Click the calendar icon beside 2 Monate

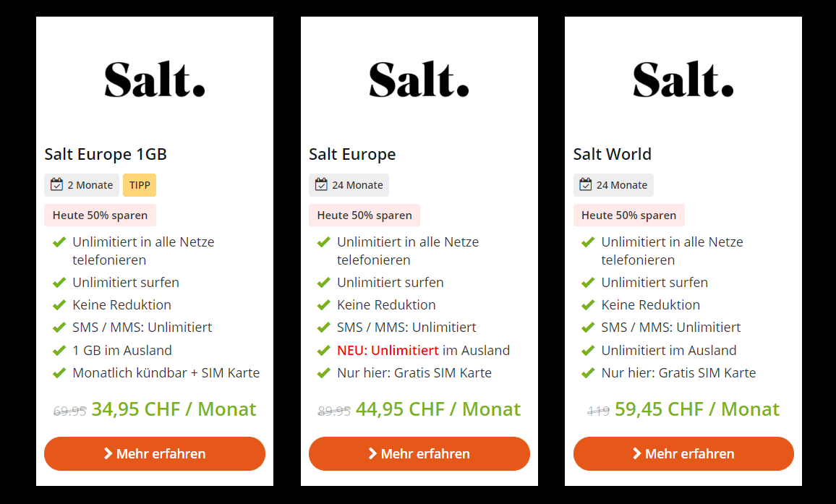[x=57, y=185]
